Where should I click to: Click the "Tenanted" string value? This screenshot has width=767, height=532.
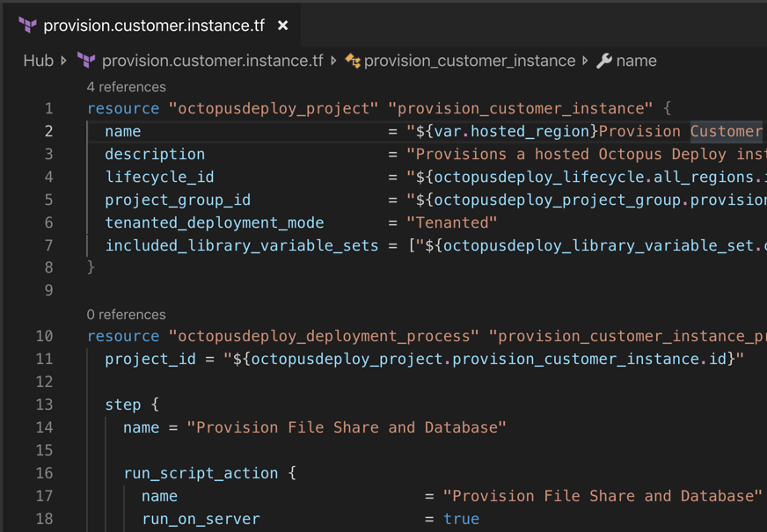[x=452, y=222]
